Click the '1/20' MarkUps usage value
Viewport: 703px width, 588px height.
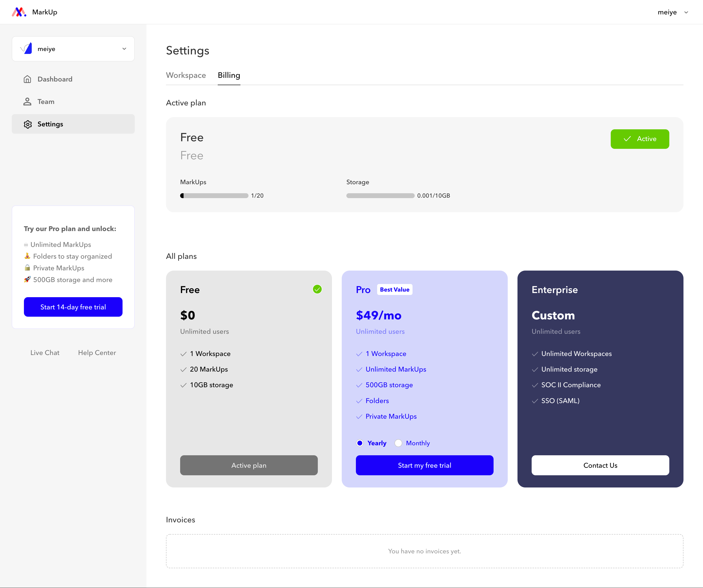(x=258, y=196)
